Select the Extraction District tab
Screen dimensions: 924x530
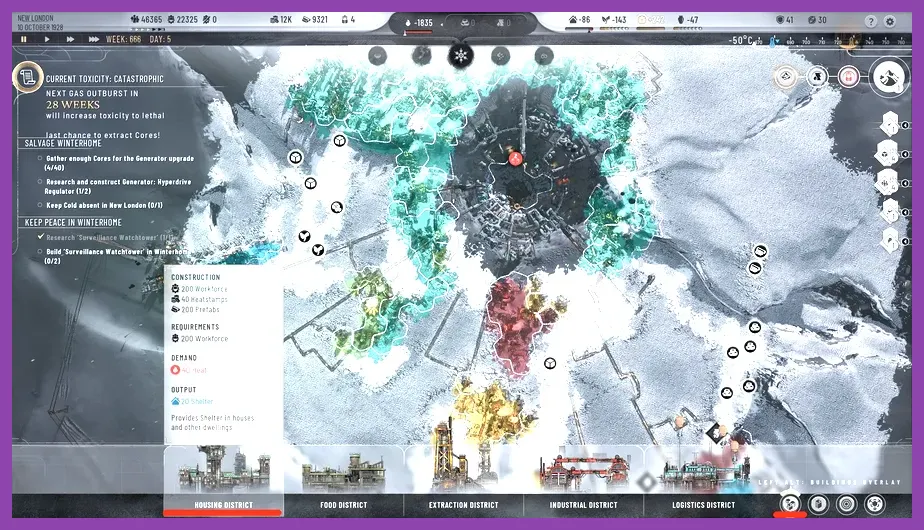pos(463,505)
